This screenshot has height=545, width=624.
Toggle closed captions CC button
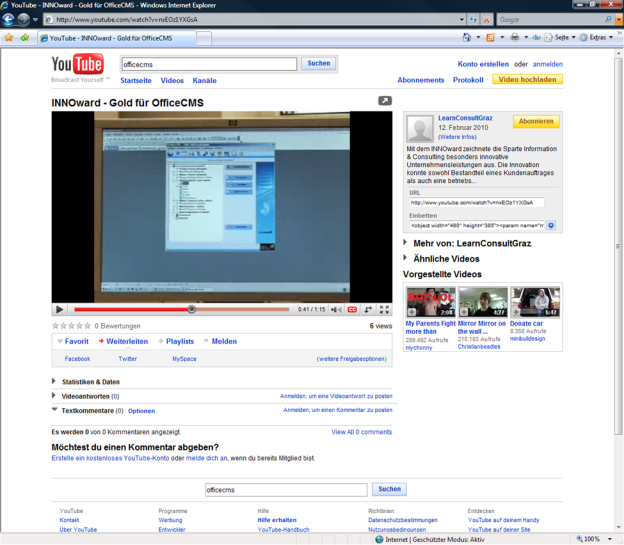(352, 309)
